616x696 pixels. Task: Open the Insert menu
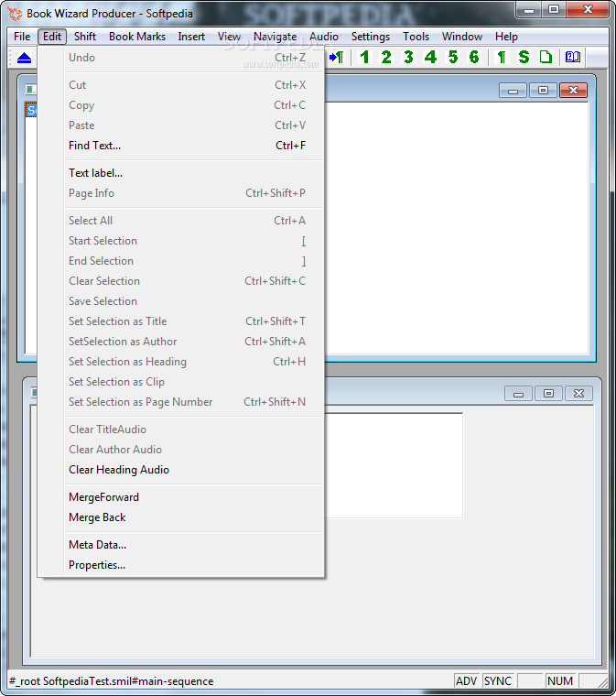click(191, 37)
